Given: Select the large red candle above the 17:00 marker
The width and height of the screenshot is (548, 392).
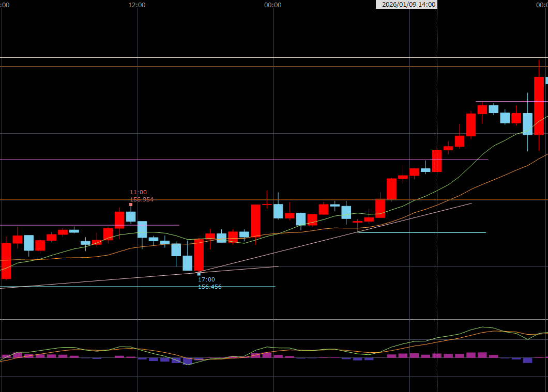Looking at the screenshot, I should click(199, 255).
